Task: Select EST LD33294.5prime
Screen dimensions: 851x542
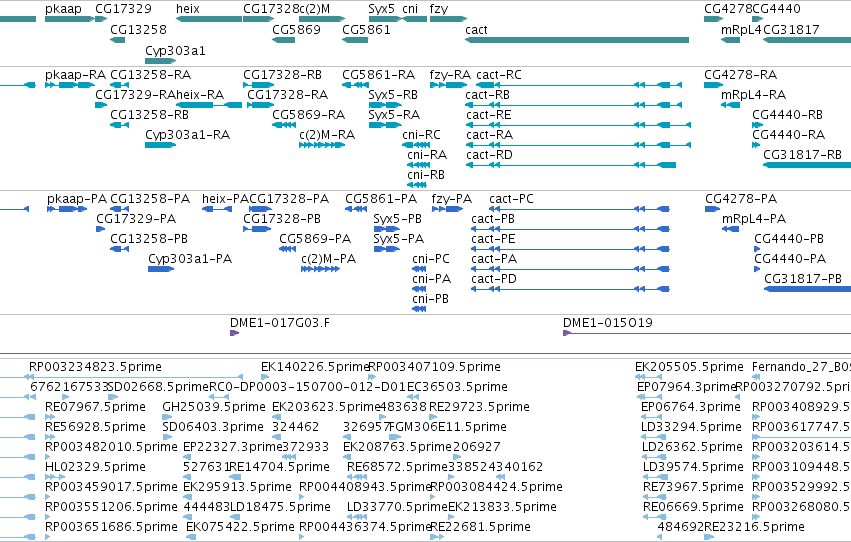Action: [653, 437]
